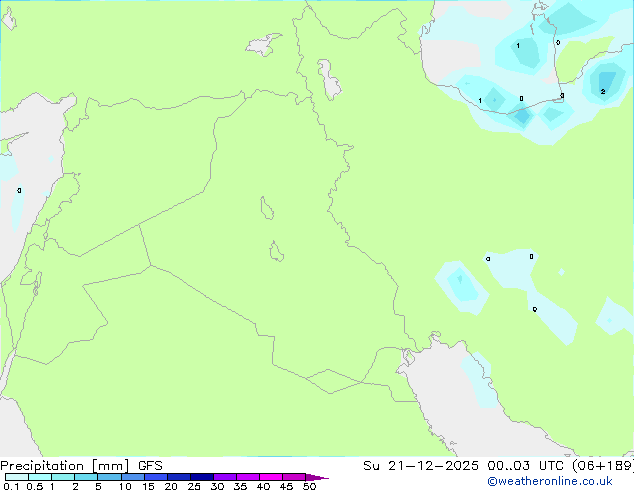Select the 30 mm purple legend swatch
634x490 pixels.
225,477
